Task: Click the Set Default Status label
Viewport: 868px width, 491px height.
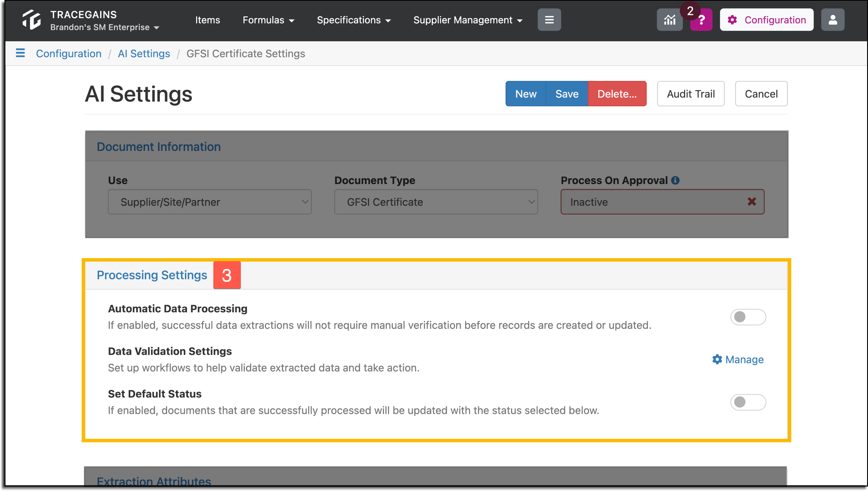Action: tap(155, 393)
